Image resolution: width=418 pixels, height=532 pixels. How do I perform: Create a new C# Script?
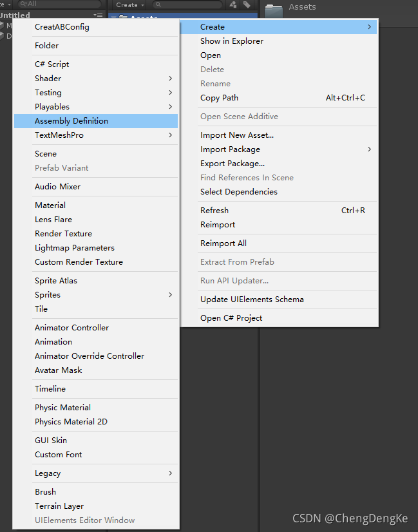[96, 64]
